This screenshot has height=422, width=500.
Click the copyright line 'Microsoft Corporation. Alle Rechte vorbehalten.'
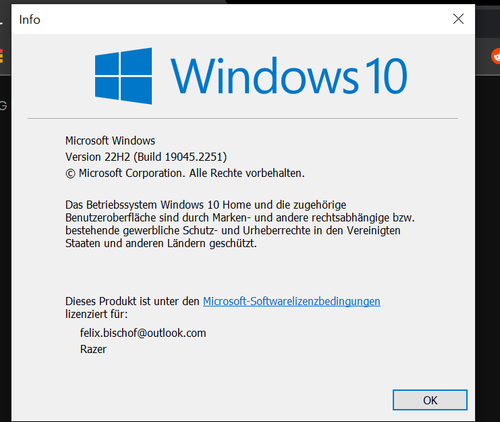(185, 173)
